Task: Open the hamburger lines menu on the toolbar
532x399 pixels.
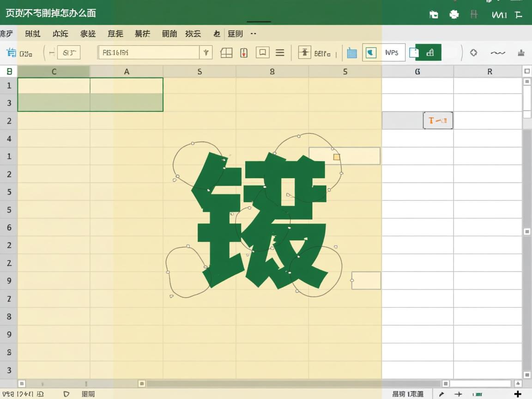Action: 280,52
